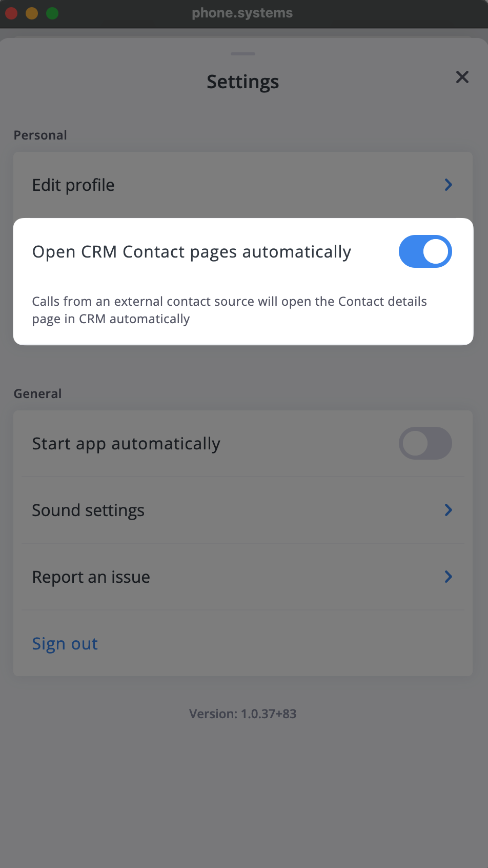Click the yellow macOS minimize window button
Image resolution: width=488 pixels, height=868 pixels.
coord(32,13)
